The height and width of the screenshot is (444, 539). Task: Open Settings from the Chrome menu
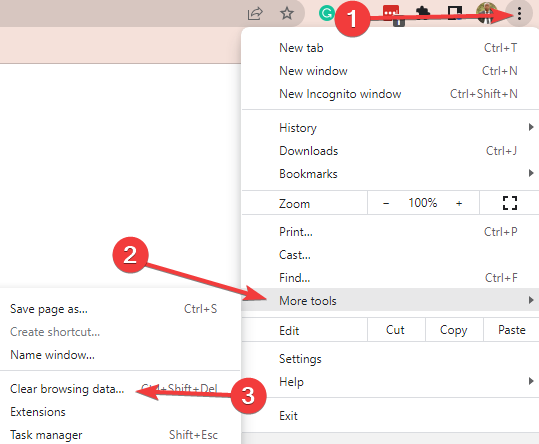390,359
